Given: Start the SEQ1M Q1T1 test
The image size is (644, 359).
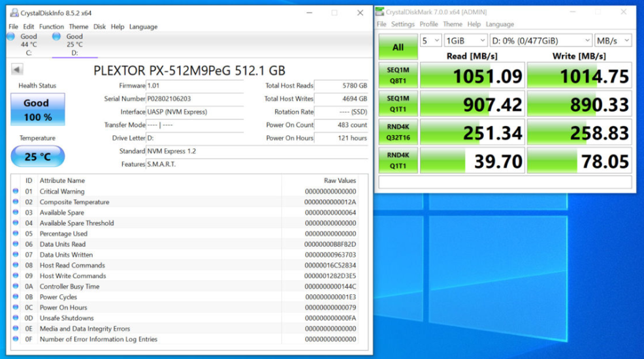Looking at the screenshot, I should [398, 103].
